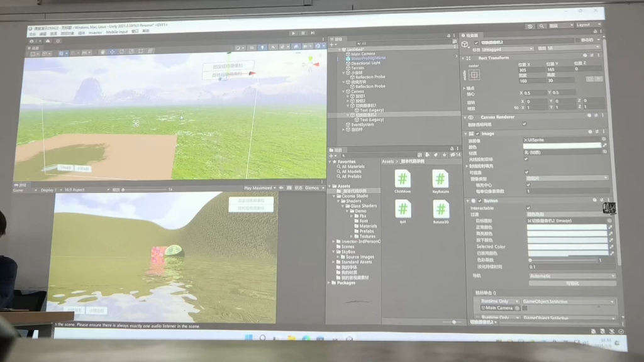Click the anchor preset box in Rect Transform
This screenshot has width=644, height=362.
[x=474, y=75]
